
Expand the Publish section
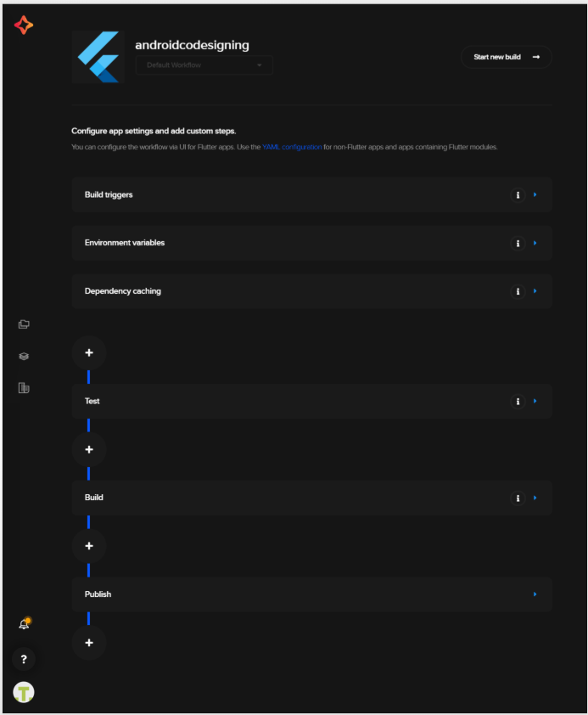point(535,594)
